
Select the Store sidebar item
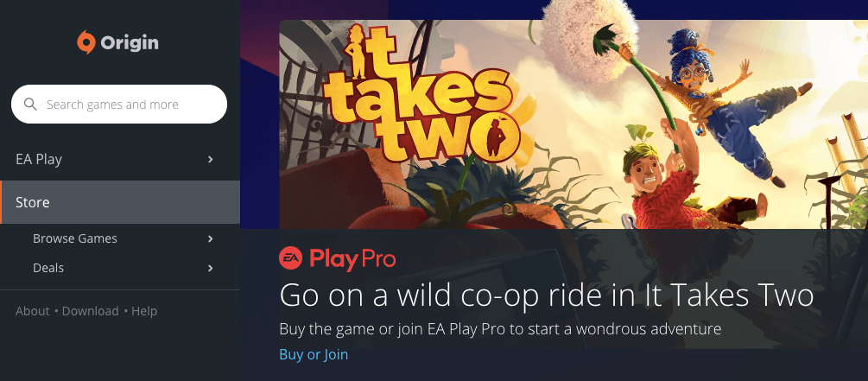[x=120, y=202]
